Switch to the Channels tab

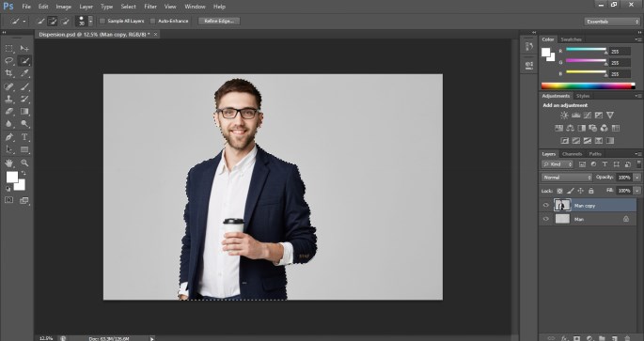point(573,154)
